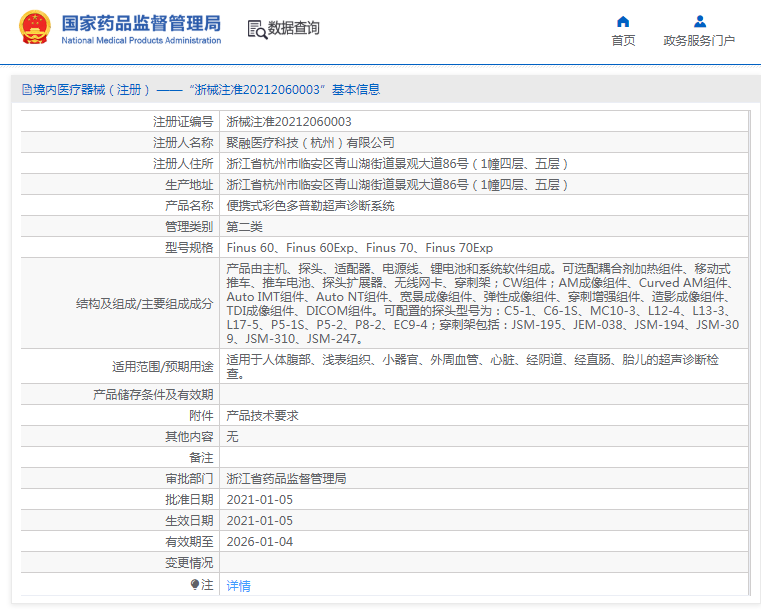Click the 产品储存条件及有效期 label
The width and height of the screenshot is (761, 610).
pyautogui.click(x=153, y=395)
